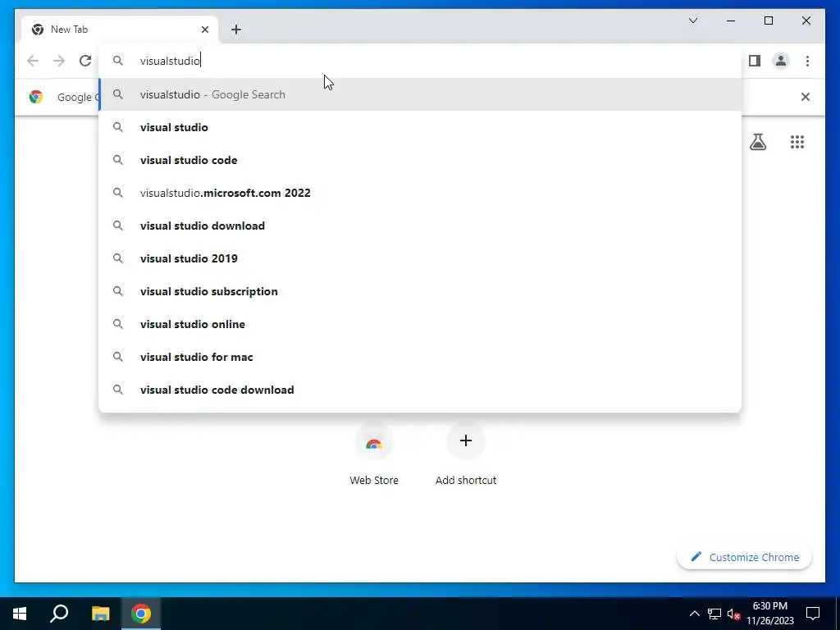Maximize the Chrome window
Image resolution: width=840 pixels, height=630 pixels.
click(768, 21)
